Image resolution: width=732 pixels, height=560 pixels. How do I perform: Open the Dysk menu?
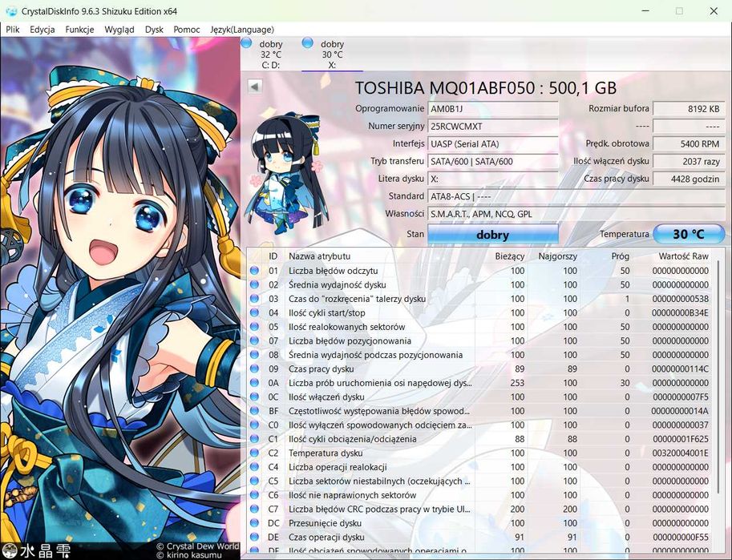coord(154,30)
